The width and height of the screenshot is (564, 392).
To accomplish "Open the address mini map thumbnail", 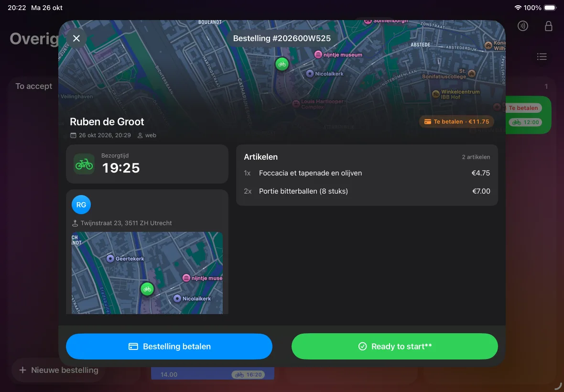I will click(x=147, y=273).
